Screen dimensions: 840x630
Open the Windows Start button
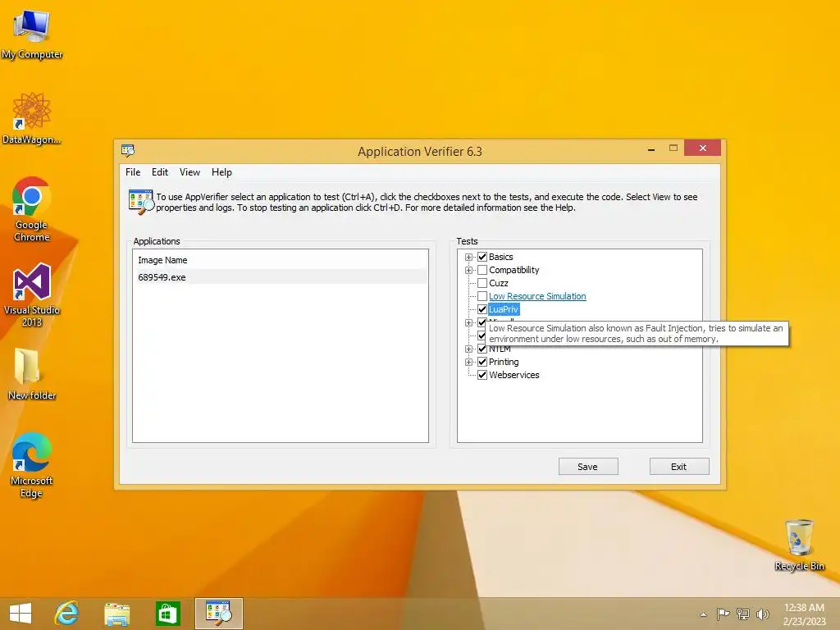(x=21, y=614)
